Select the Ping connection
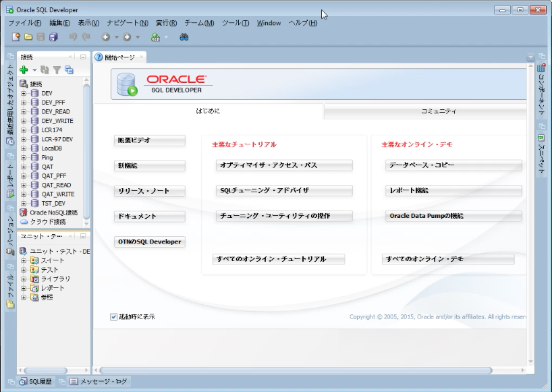The width and height of the screenshot is (552, 392). click(47, 157)
